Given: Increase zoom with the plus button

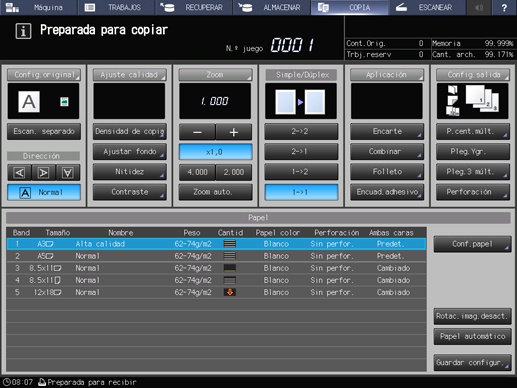Looking at the screenshot, I should point(234,132).
